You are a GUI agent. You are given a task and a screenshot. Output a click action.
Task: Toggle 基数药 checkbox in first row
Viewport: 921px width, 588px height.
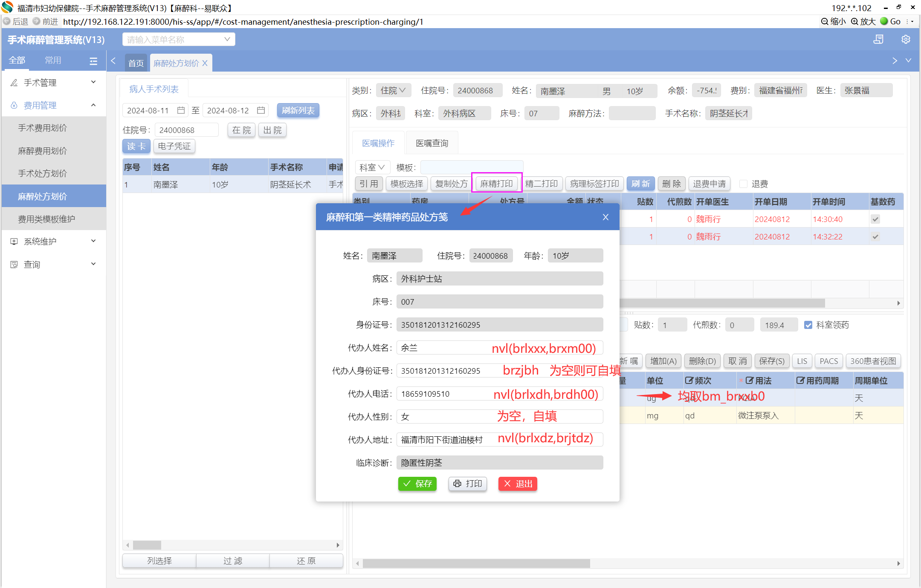click(875, 219)
